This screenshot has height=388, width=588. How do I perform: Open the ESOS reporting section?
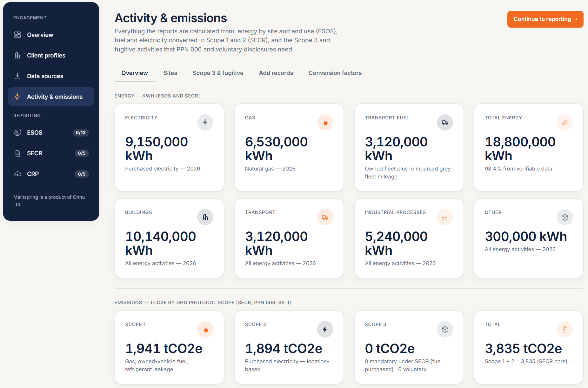[x=51, y=132]
